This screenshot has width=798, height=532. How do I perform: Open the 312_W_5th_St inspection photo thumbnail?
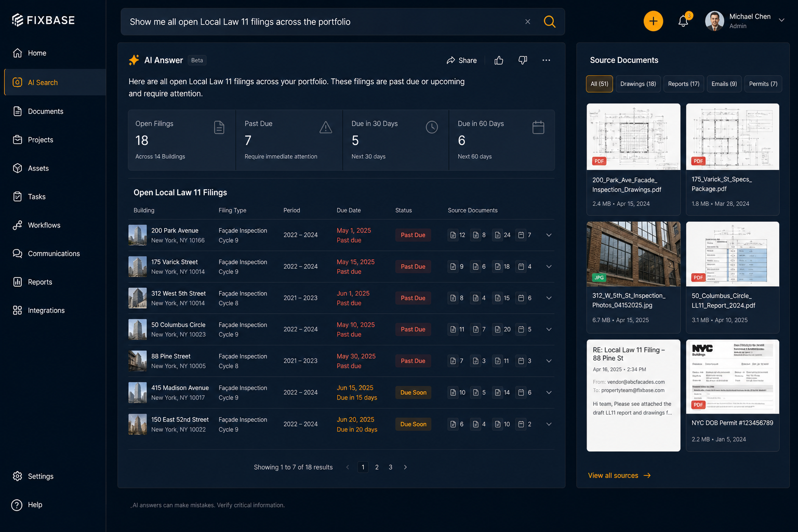633,254
